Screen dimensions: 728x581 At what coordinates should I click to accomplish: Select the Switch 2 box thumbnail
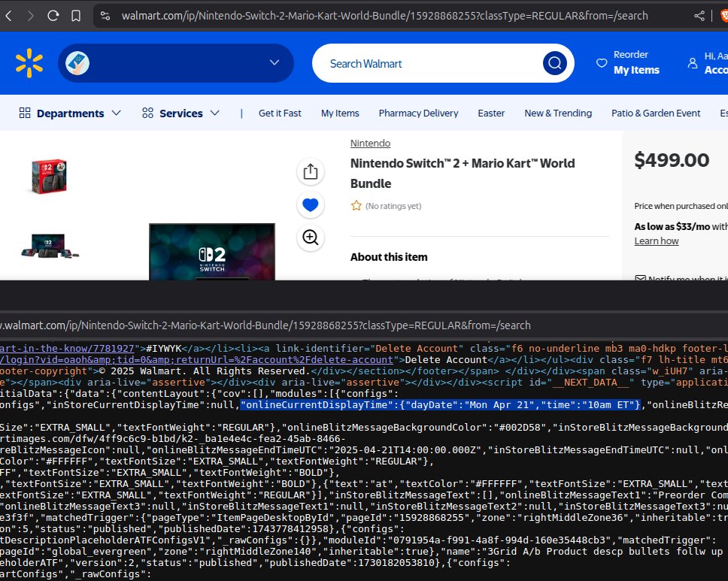[x=49, y=177]
